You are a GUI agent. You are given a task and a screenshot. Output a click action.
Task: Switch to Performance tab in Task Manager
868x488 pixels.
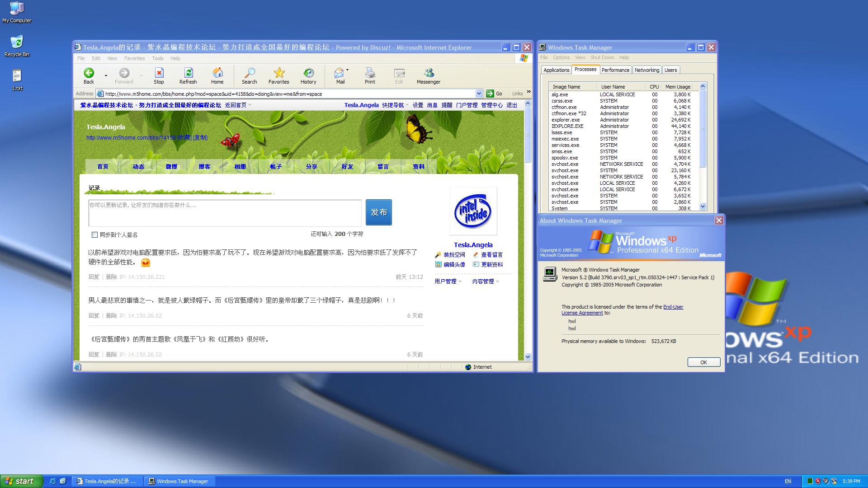click(x=615, y=70)
